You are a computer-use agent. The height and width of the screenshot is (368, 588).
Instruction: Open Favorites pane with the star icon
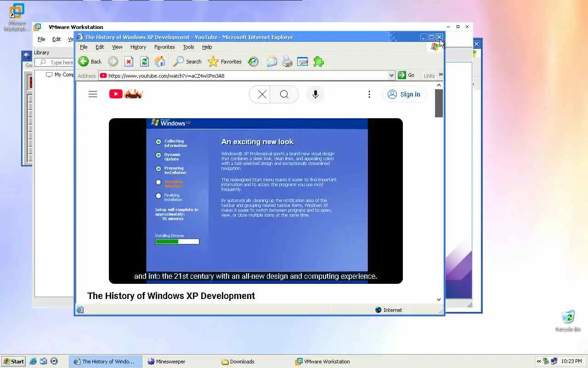point(213,62)
